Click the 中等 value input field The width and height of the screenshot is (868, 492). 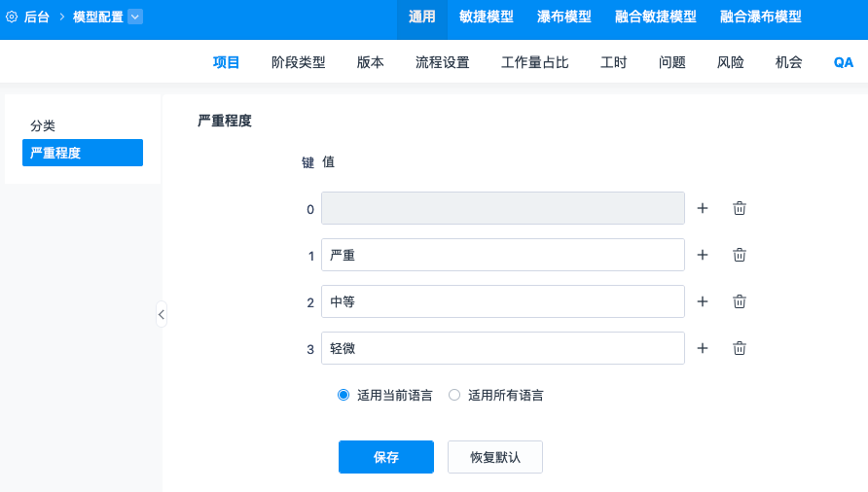tap(503, 301)
